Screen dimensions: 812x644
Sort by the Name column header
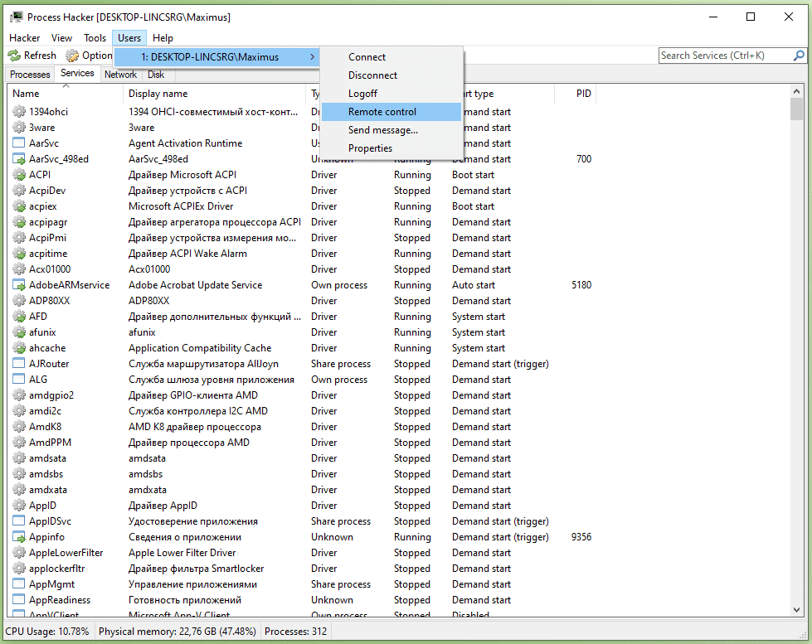click(x=66, y=94)
